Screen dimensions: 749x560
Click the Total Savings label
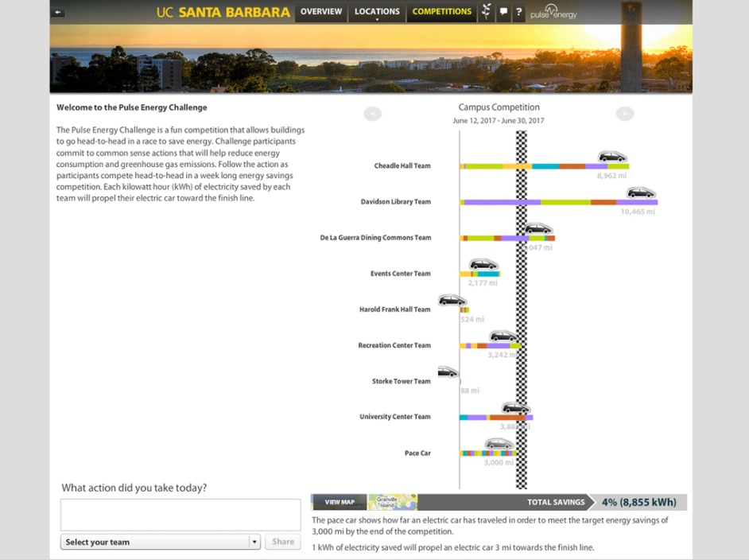(556, 502)
